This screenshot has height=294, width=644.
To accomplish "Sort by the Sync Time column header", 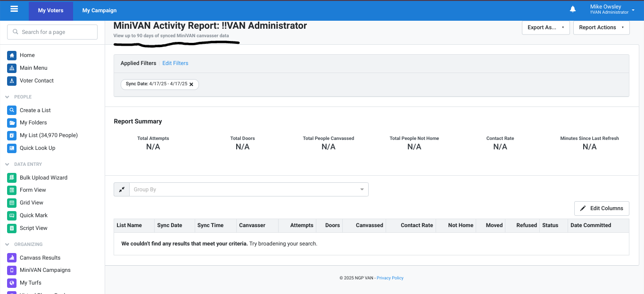I will (x=210, y=225).
